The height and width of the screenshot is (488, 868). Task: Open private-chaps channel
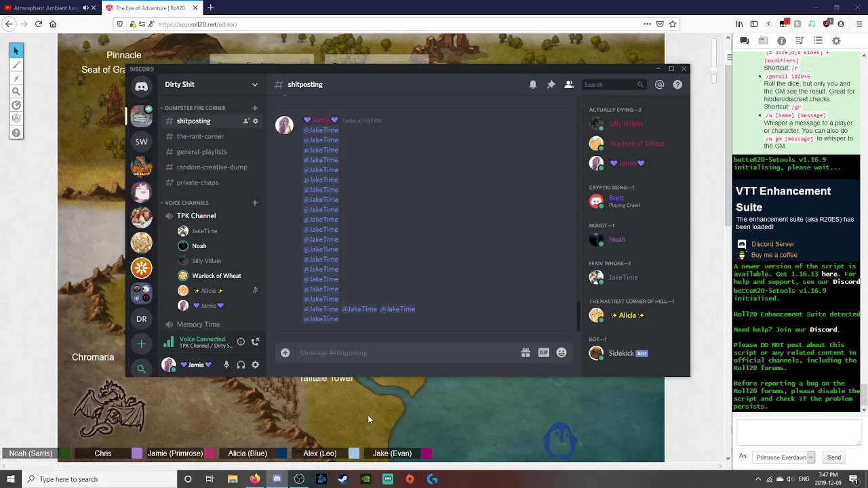tap(197, 182)
